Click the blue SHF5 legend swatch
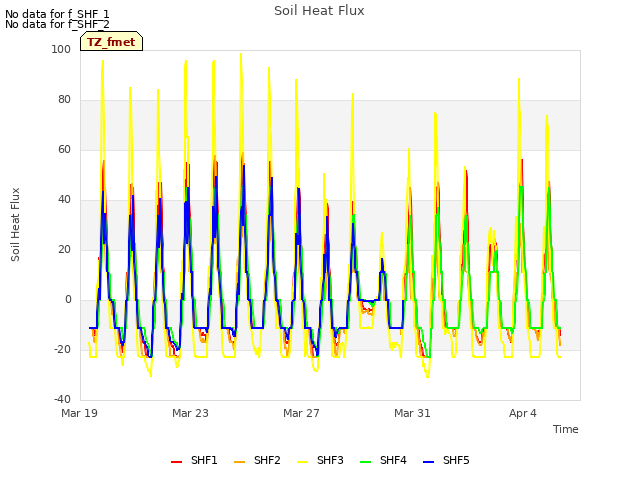The image size is (640, 480). 429,462
